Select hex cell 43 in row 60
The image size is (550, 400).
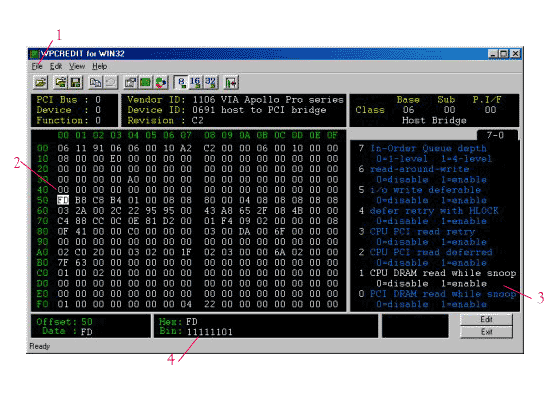(209, 211)
